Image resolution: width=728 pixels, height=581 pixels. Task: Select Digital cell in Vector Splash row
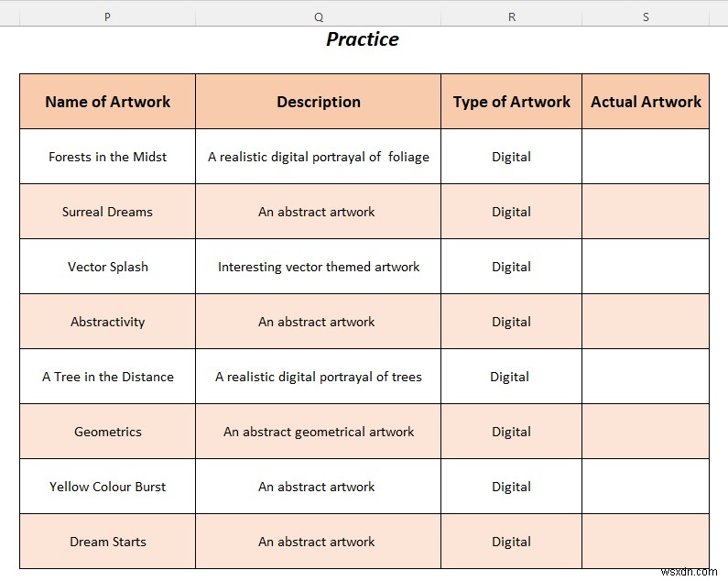pyautogui.click(x=511, y=267)
